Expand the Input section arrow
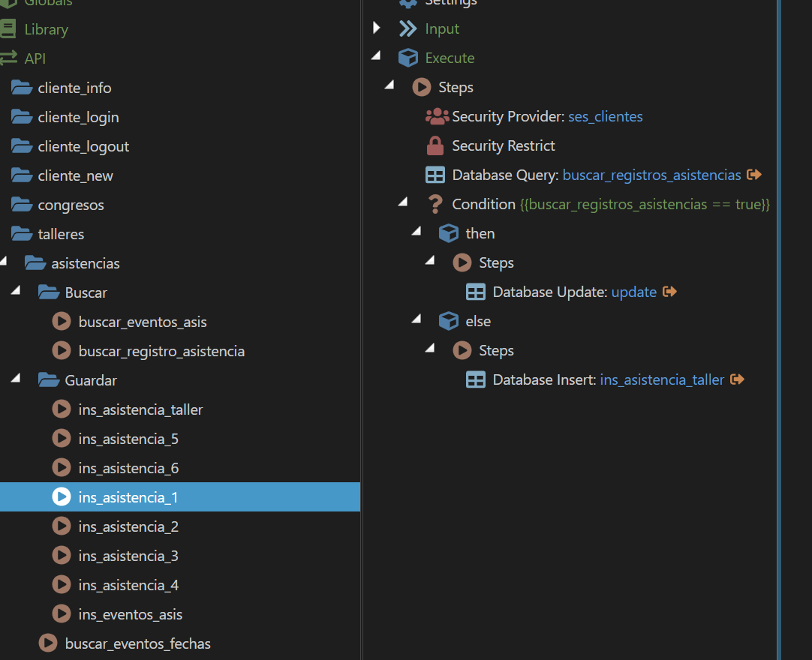This screenshot has height=660, width=812. 377,28
